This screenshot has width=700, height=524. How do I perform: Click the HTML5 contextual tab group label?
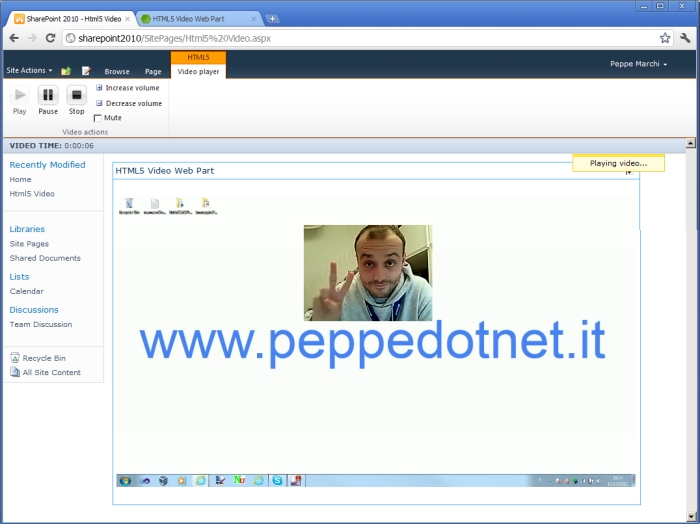tap(198, 57)
